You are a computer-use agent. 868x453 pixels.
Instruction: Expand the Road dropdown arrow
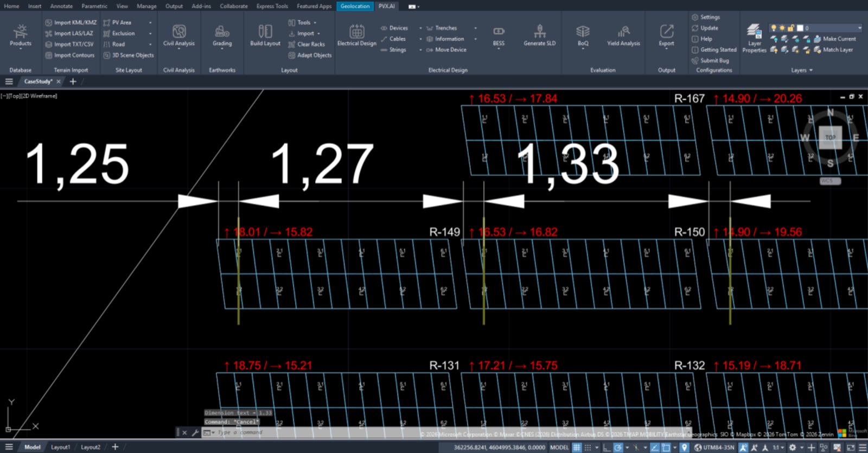coord(150,44)
